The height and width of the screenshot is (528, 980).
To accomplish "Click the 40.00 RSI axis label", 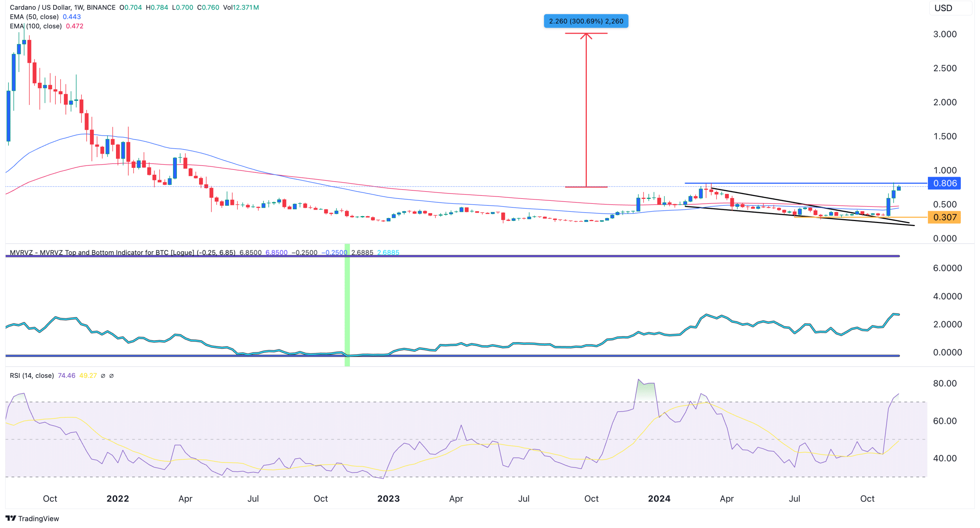I will (x=944, y=458).
